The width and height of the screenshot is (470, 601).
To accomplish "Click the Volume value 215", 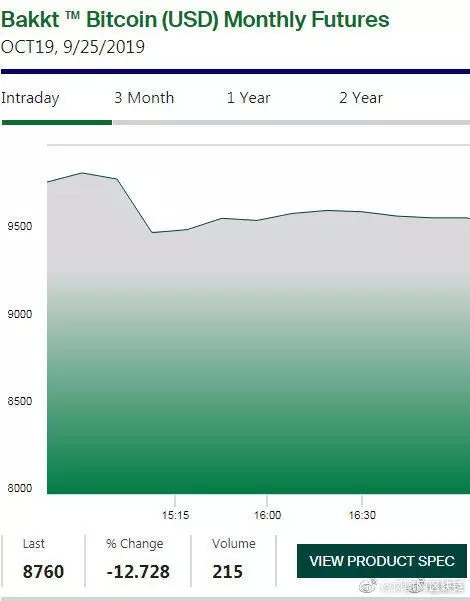I will 228,571.
